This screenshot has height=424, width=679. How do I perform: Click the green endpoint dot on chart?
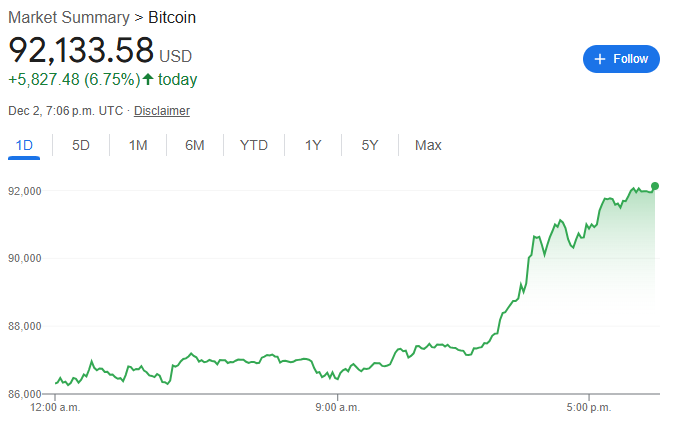pyautogui.click(x=655, y=186)
